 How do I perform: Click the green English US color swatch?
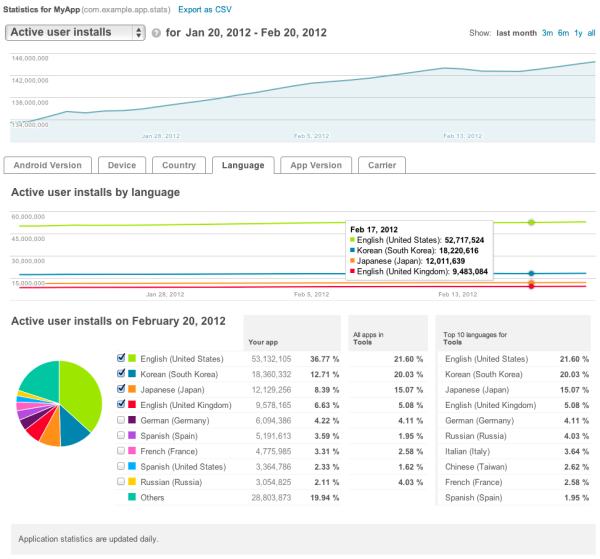click(x=132, y=358)
